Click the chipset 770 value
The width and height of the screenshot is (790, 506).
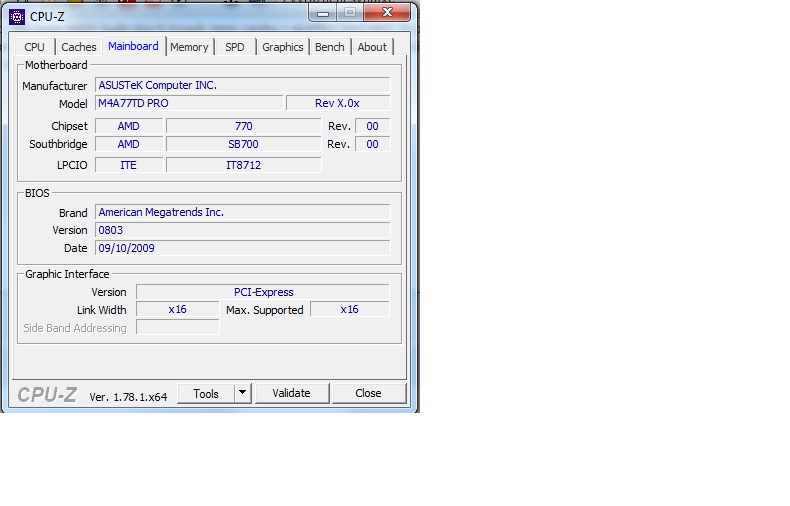point(244,126)
